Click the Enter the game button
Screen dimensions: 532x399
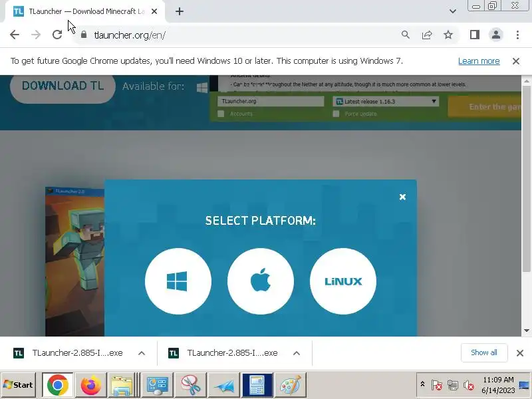pyautogui.click(x=485, y=107)
